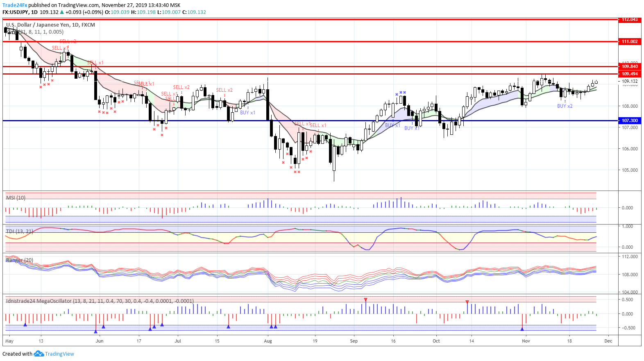Click the MSI (10) indicator label
This screenshot has height=361, width=644.
click(16, 198)
